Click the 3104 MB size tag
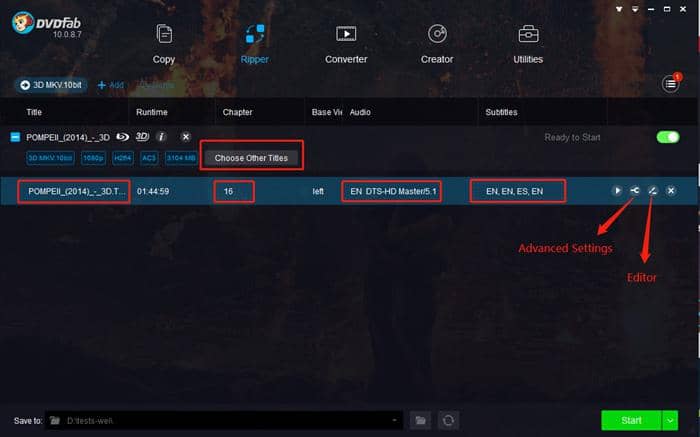The height and width of the screenshot is (437, 700). pos(181,158)
